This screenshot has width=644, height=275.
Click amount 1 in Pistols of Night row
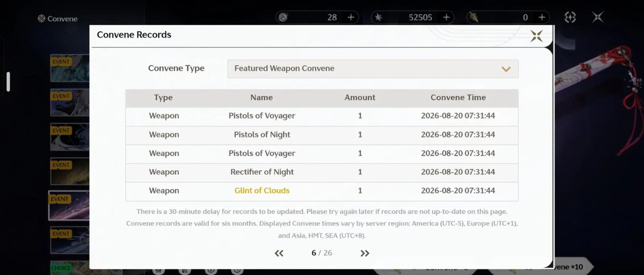(x=360, y=134)
